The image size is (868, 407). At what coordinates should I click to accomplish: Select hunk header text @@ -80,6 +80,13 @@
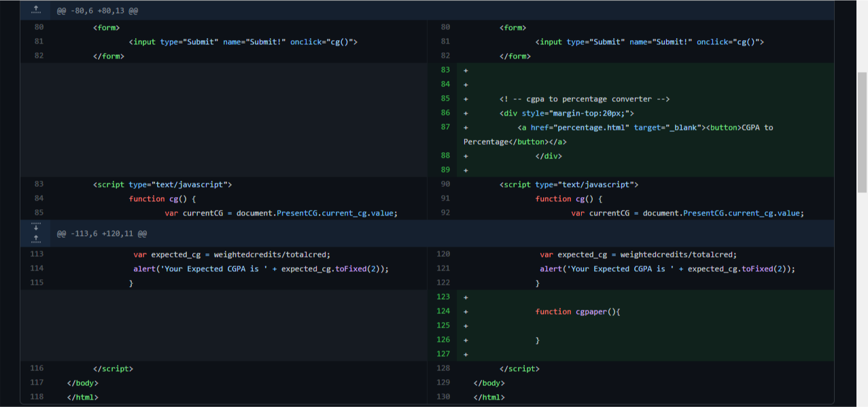tap(98, 12)
